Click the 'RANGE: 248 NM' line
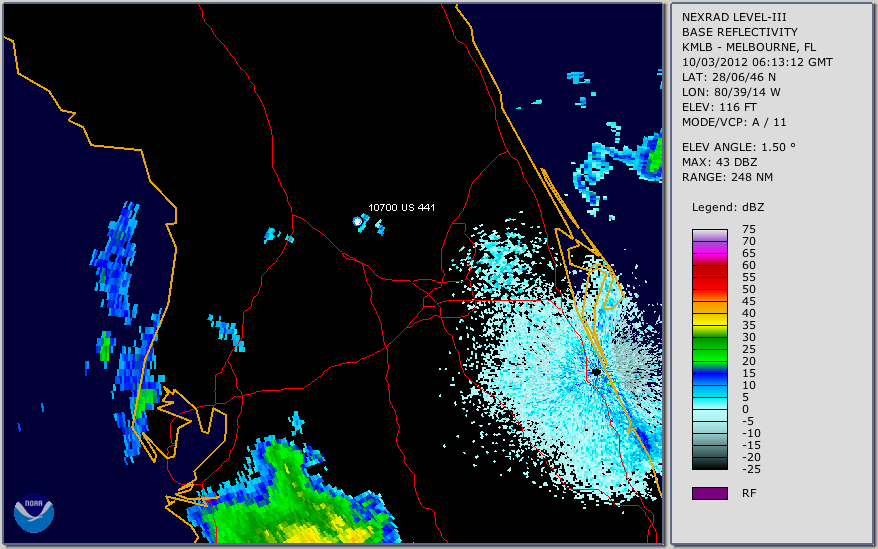This screenshot has height=549, width=878. coord(727,177)
